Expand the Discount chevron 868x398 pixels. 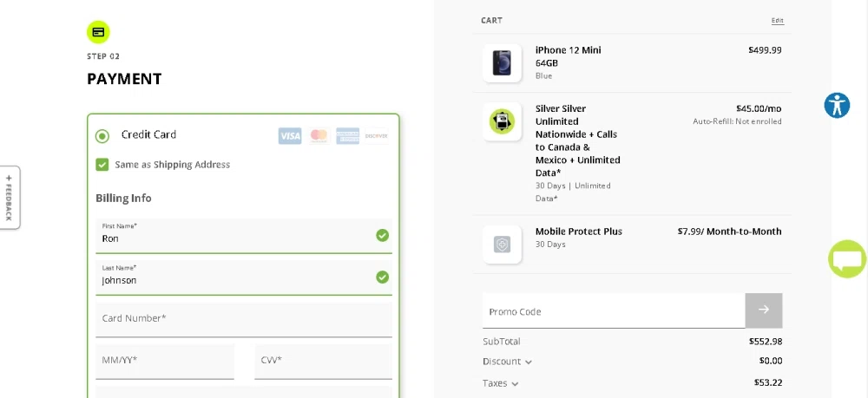pyautogui.click(x=529, y=362)
